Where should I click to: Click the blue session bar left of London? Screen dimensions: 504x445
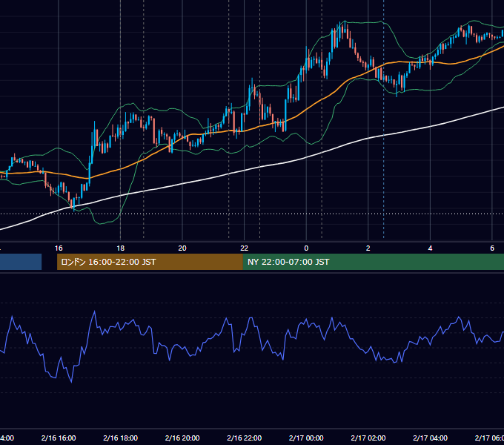[21, 262]
